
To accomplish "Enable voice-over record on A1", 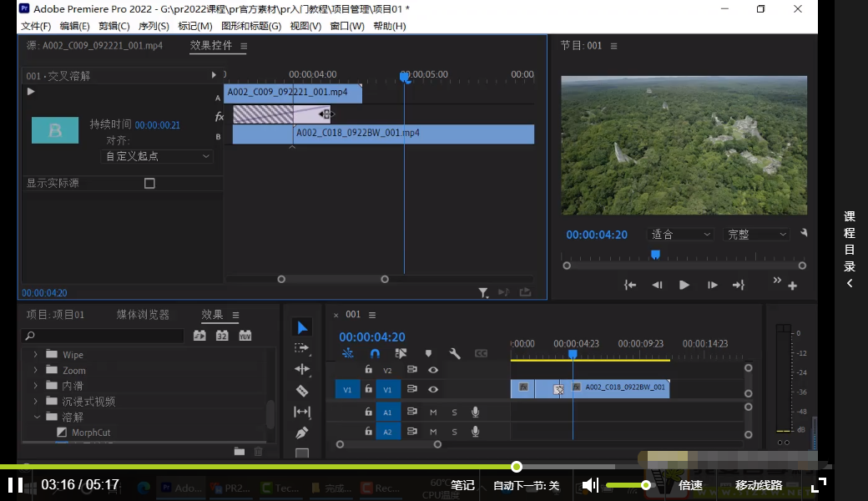I will 475,412.
